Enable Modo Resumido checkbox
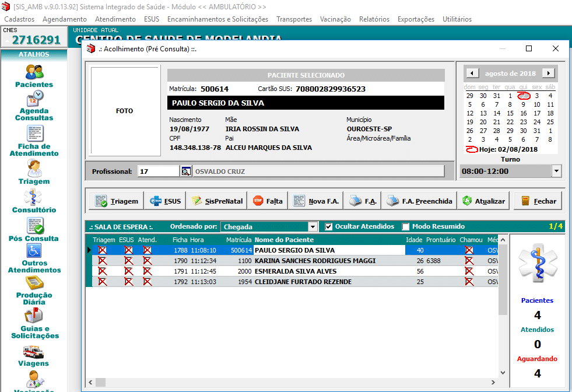Image resolution: width=572 pixels, height=392 pixels. (406, 226)
